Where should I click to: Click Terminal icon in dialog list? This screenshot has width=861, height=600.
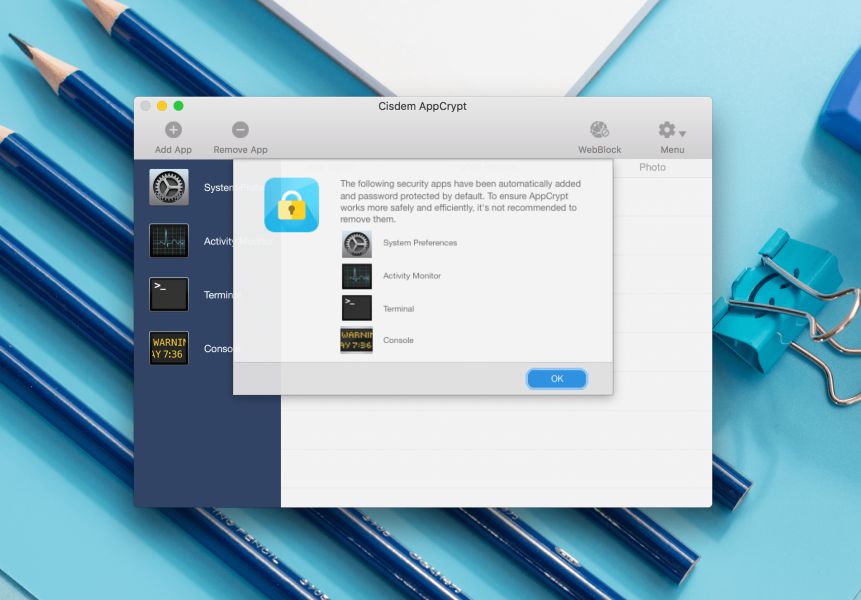[357, 308]
